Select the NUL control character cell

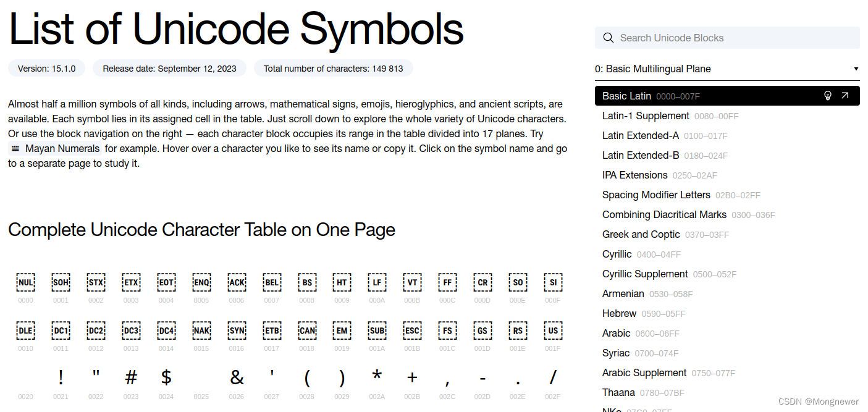coord(25,282)
